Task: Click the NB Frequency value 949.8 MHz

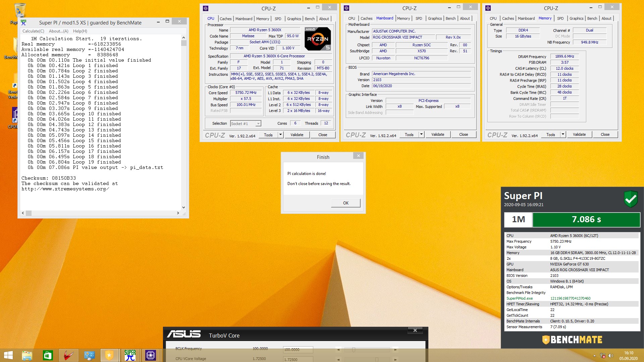Action: point(589,42)
